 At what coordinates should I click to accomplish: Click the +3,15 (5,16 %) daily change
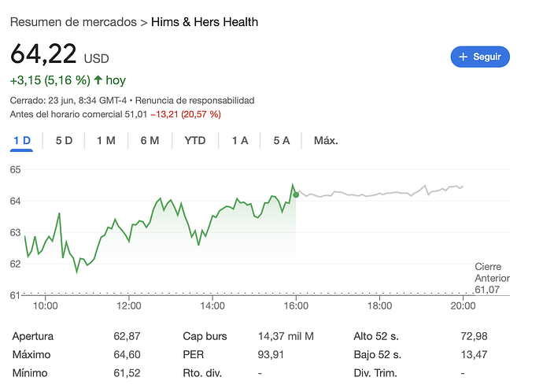(x=50, y=80)
